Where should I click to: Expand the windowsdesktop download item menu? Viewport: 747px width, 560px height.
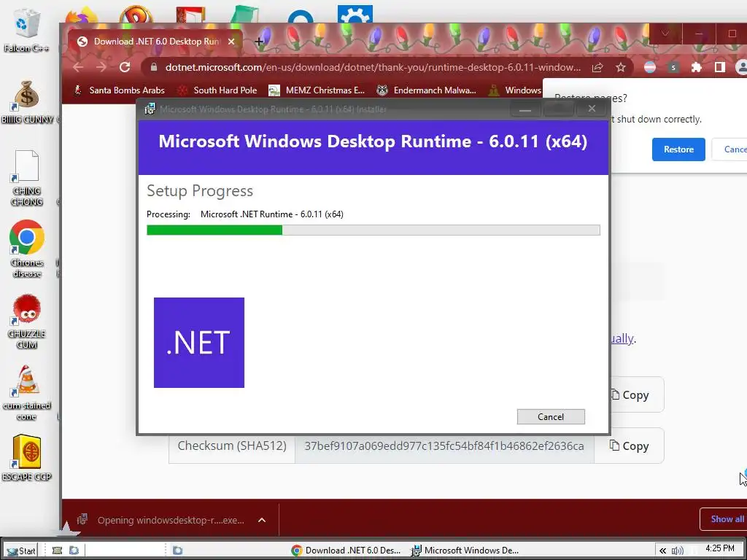click(x=262, y=520)
